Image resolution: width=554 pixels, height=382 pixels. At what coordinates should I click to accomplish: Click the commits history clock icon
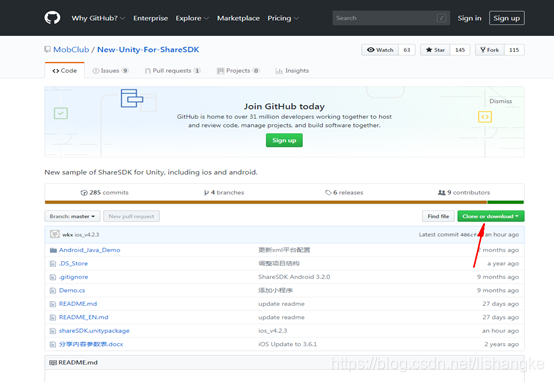[84, 193]
